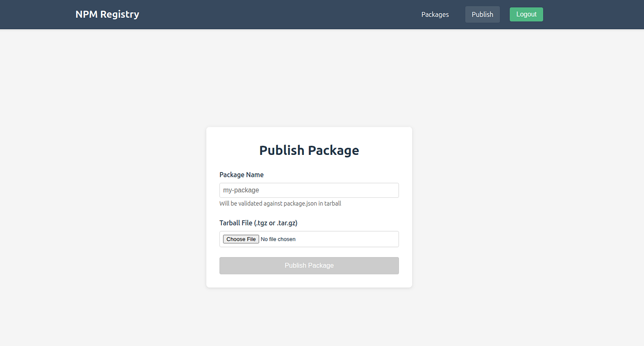Screen dimensions: 644x346
Task: Open the NPM Registry home link
Action: [x=107, y=14]
